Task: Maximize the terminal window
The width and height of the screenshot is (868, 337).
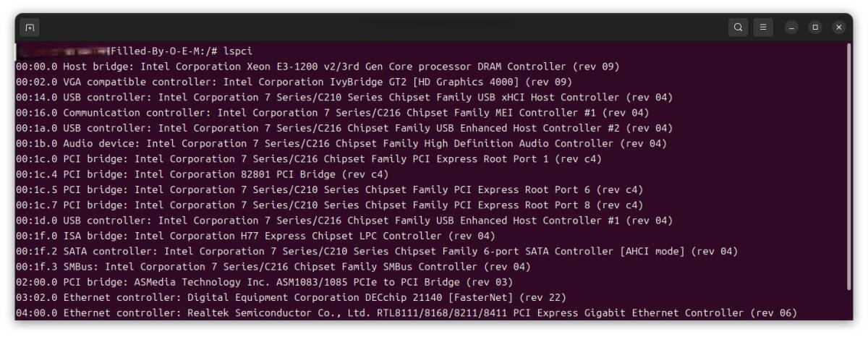Action: pos(815,27)
